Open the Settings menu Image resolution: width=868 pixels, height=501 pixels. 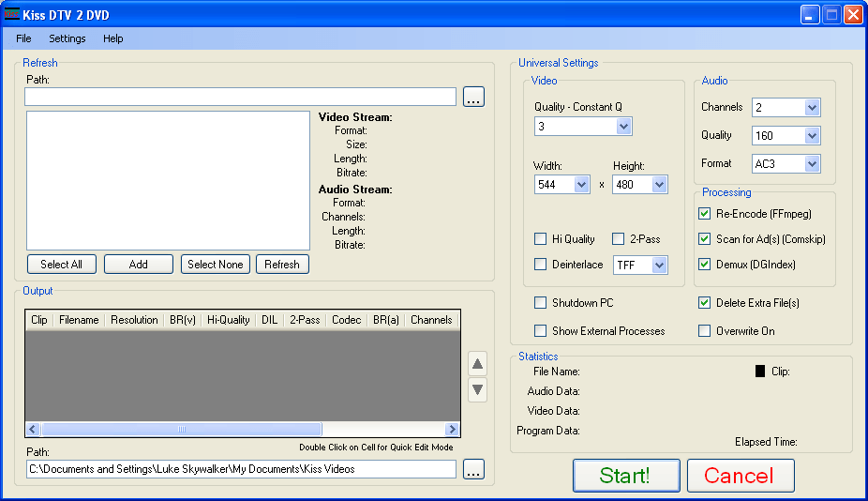click(x=67, y=38)
